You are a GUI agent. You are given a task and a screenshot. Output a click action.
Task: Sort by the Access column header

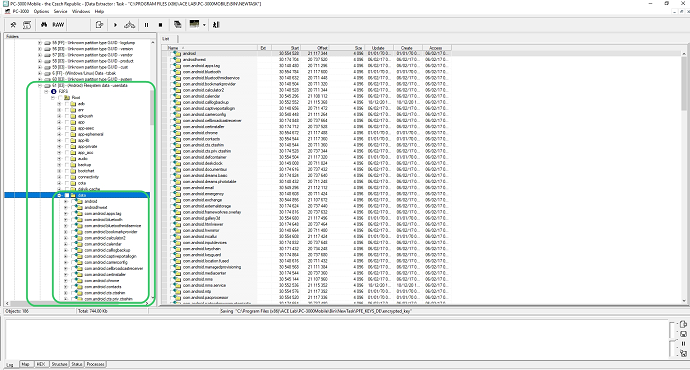point(437,48)
